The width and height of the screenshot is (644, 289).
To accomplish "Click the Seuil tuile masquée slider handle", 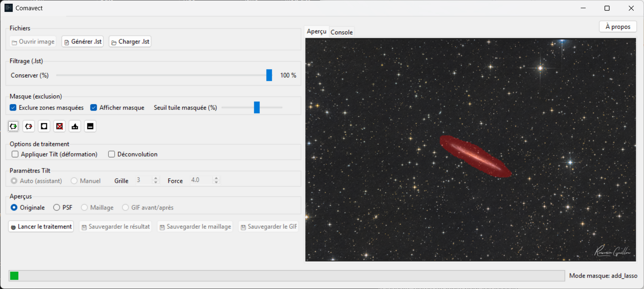I will 257,108.
